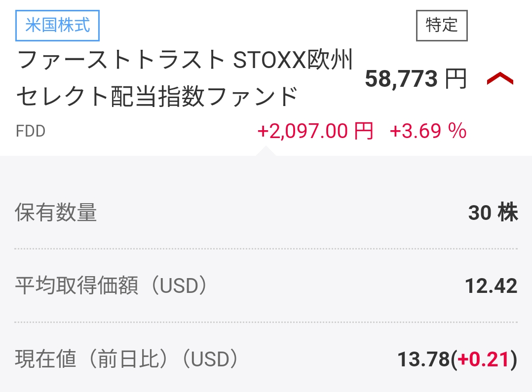Select the 現在値(前日比)(USD) label

point(127,359)
